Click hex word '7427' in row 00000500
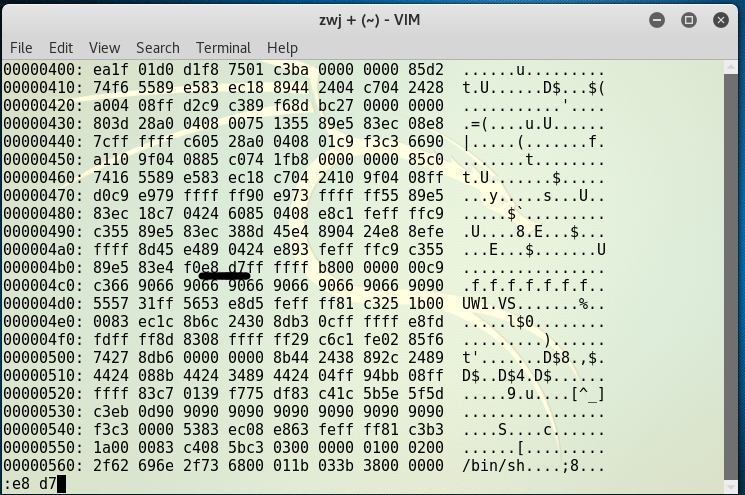Screen dimensions: 745x495 click(x=111, y=358)
